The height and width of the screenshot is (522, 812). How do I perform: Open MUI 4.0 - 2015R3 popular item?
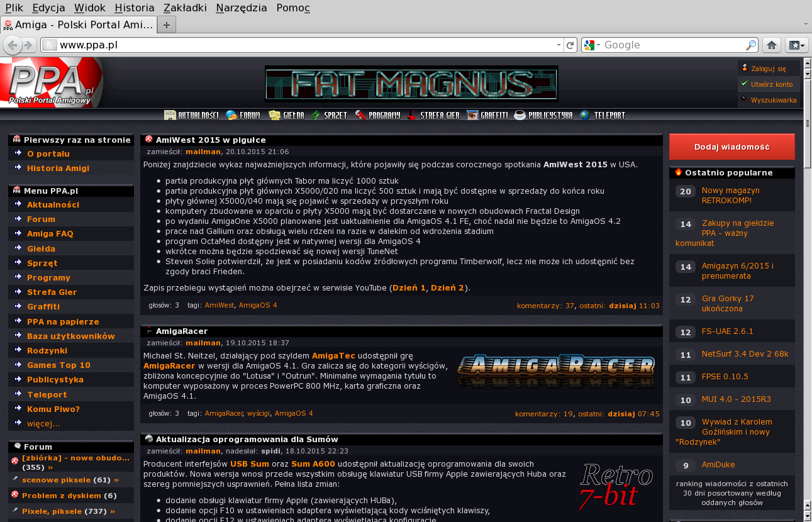737,399
